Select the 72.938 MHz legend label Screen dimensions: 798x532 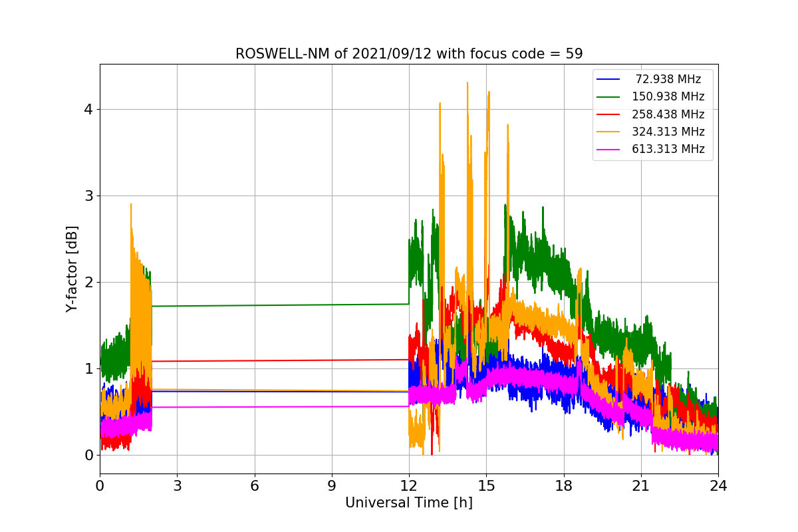click(668, 79)
